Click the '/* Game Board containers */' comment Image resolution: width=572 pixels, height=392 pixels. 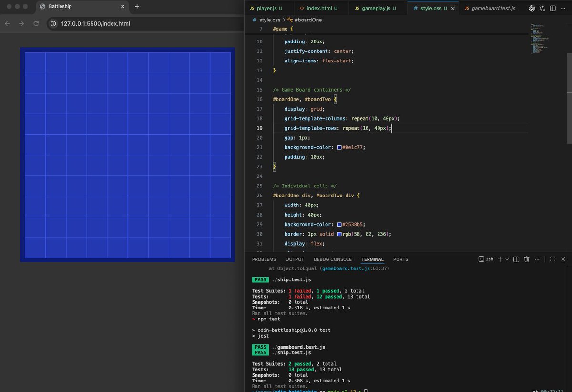tap(312, 90)
